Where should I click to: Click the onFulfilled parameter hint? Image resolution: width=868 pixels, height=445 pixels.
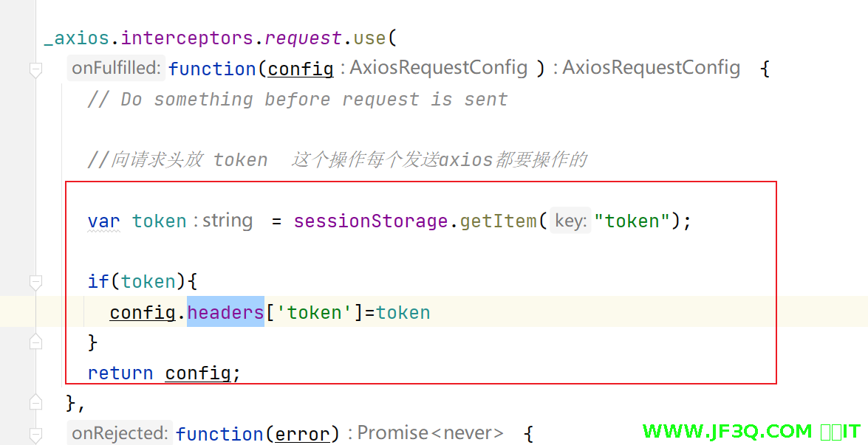coord(116,69)
